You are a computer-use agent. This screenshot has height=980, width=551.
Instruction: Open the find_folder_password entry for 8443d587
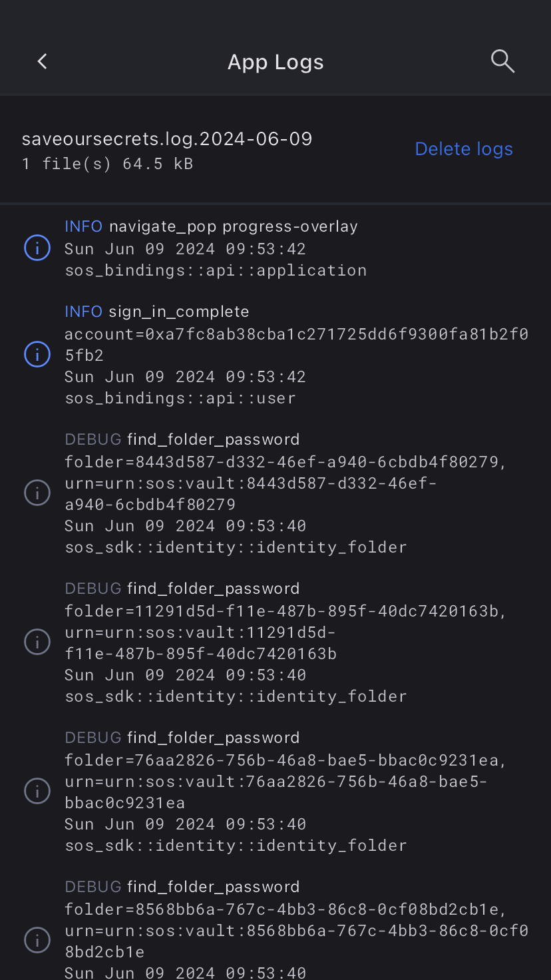pos(213,439)
